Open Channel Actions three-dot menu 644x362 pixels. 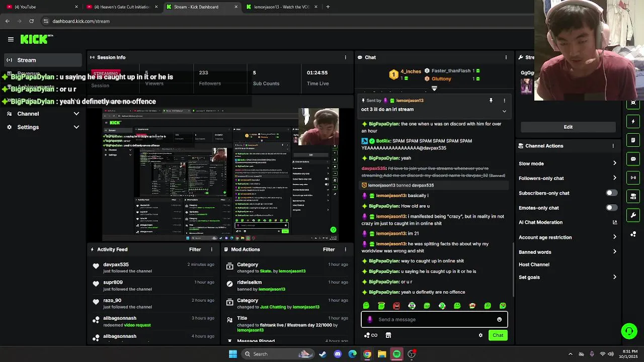pos(613,146)
